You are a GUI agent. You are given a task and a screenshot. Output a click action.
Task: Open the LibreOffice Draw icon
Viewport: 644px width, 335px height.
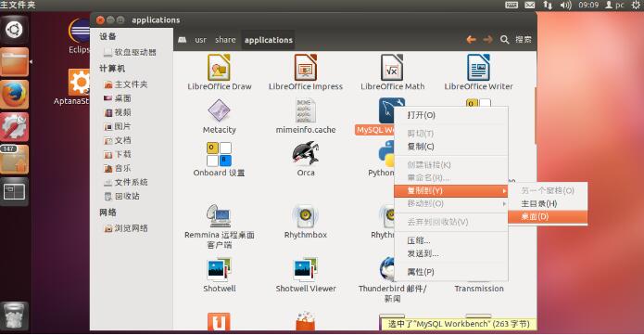coord(219,68)
